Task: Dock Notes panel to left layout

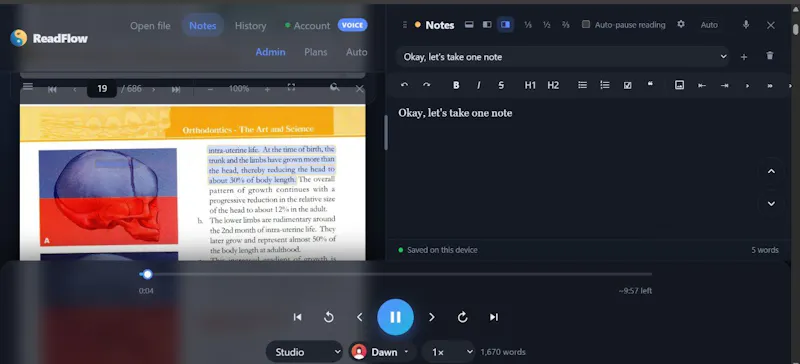Action: (x=487, y=25)
